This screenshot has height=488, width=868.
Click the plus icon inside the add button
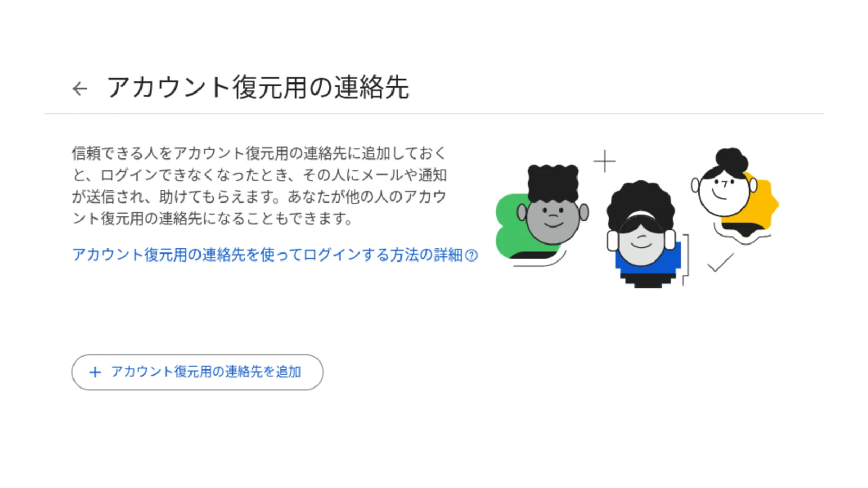pos(95,372)
